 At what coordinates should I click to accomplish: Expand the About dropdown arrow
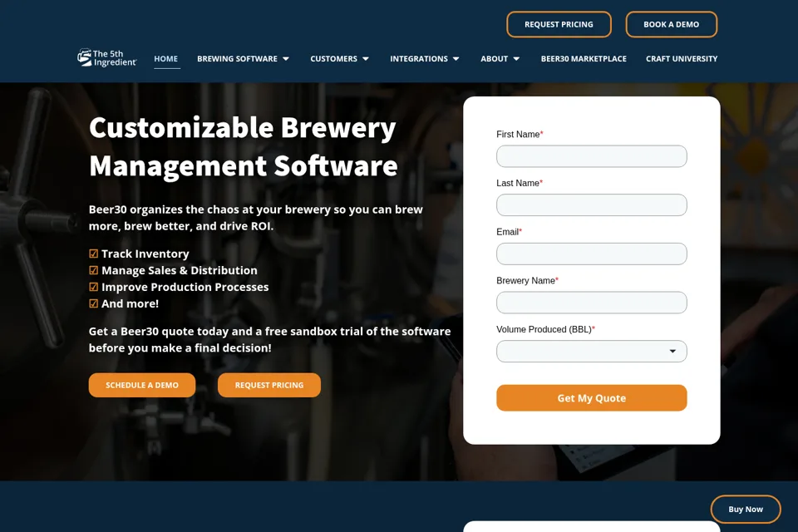pyautogui.click(x=516, y=59)
